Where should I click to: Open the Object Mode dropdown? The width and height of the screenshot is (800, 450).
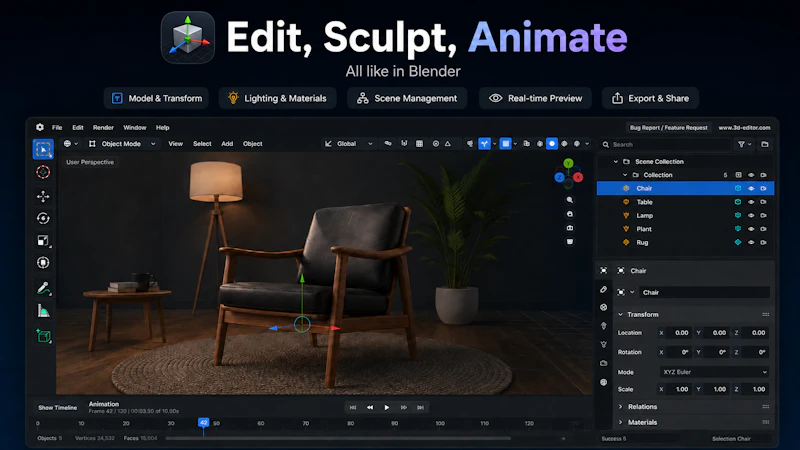(x=122, y=144)
